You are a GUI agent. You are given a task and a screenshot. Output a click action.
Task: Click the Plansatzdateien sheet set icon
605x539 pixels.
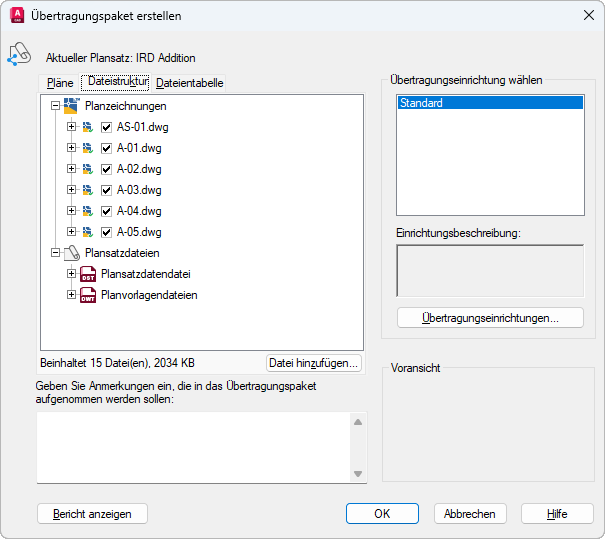click(x=72, y=253)
